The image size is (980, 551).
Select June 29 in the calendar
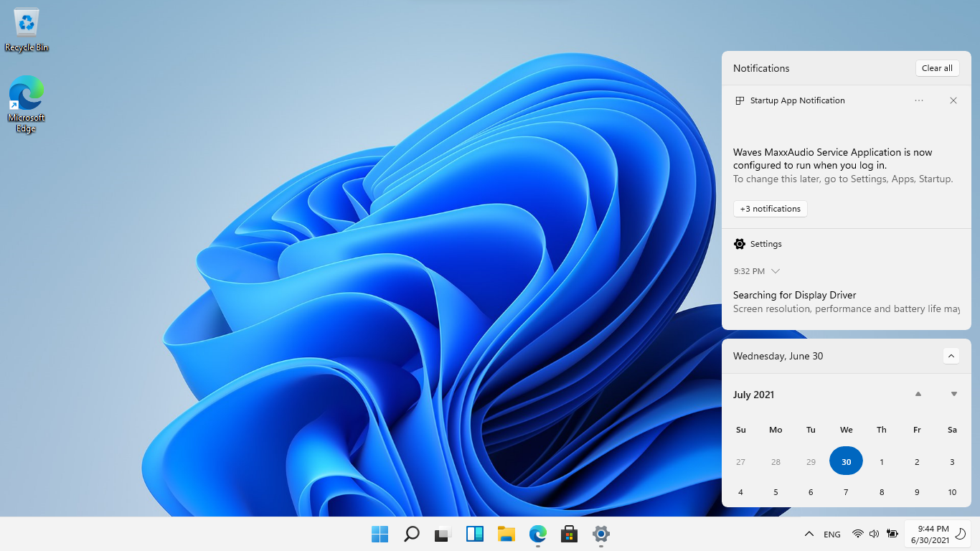(811, 462)
